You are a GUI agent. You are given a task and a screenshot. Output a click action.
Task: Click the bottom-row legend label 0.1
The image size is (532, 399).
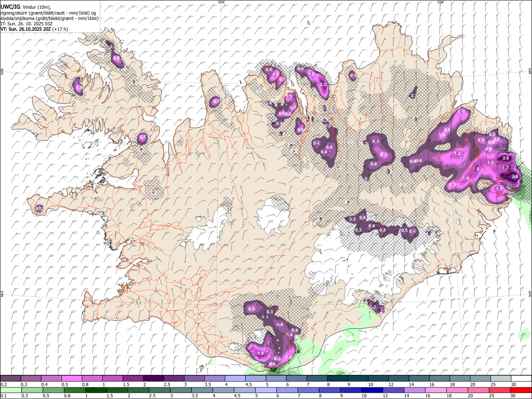3,396
